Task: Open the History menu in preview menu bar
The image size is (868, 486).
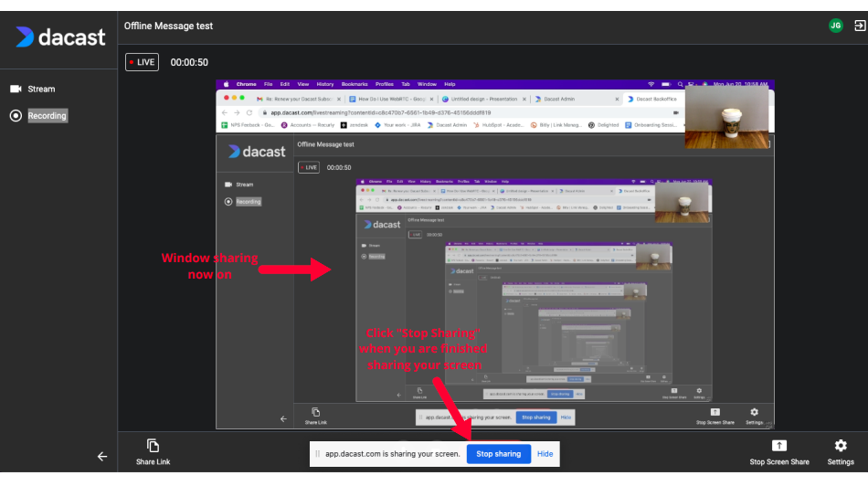Action: click(x=325, y=84)
